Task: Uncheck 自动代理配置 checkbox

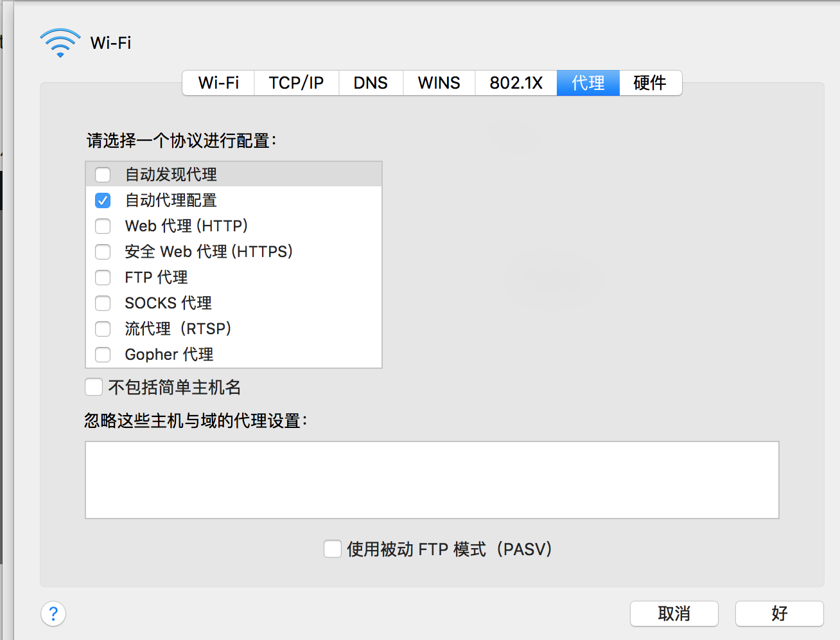Action: click(x=103, y=200)
